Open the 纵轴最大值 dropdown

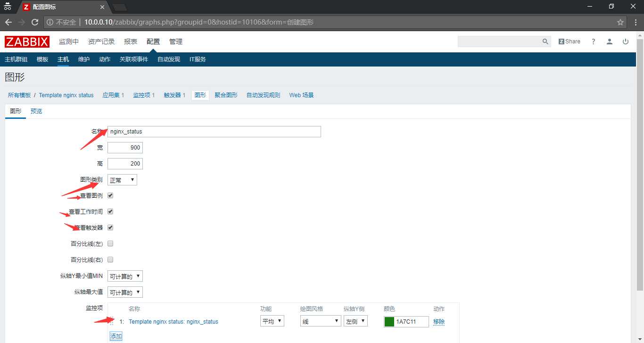(125, 292)
